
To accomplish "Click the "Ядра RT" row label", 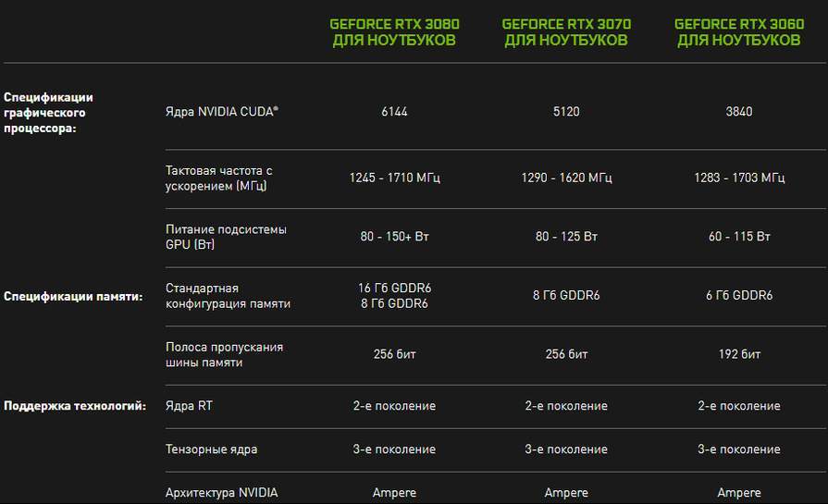I will [189, 406].
